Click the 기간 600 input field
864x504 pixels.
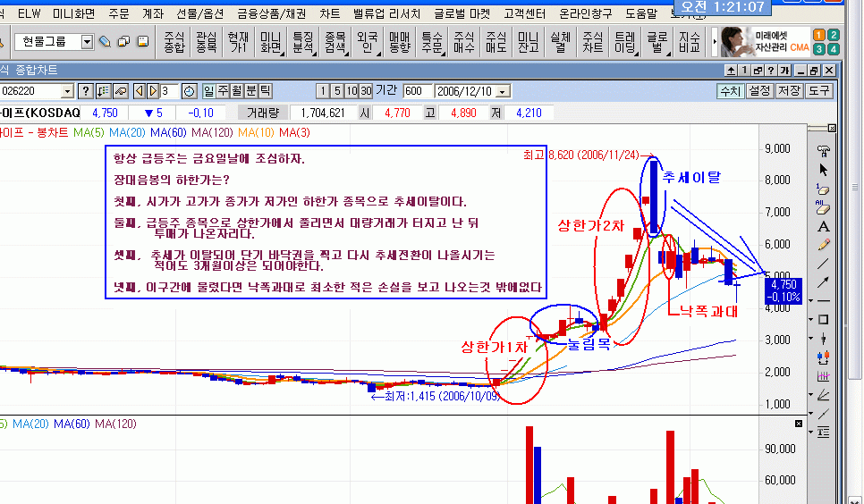point(417,91)
